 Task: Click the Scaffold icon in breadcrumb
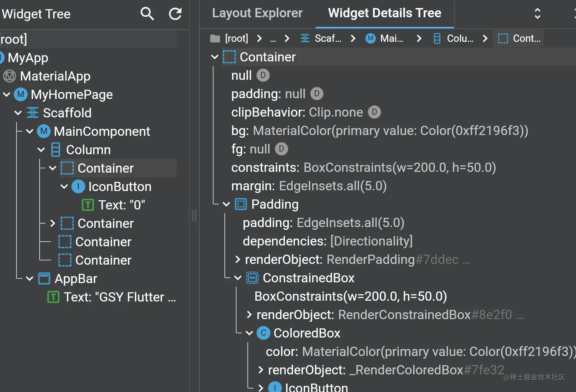pos(305,38)
